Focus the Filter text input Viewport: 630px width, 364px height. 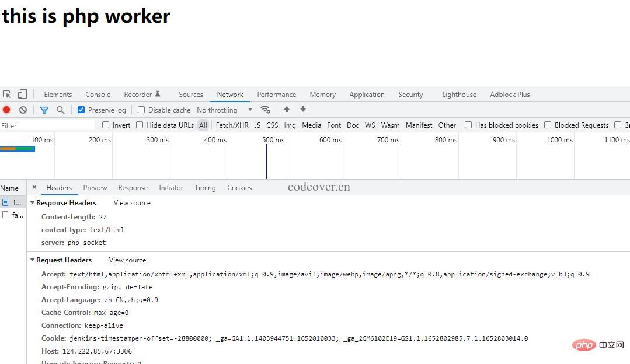pyautogui.click(x=47, y=125)
